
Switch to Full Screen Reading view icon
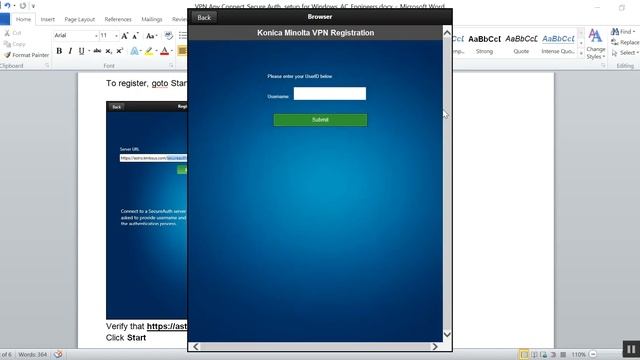tap(534, 354)
